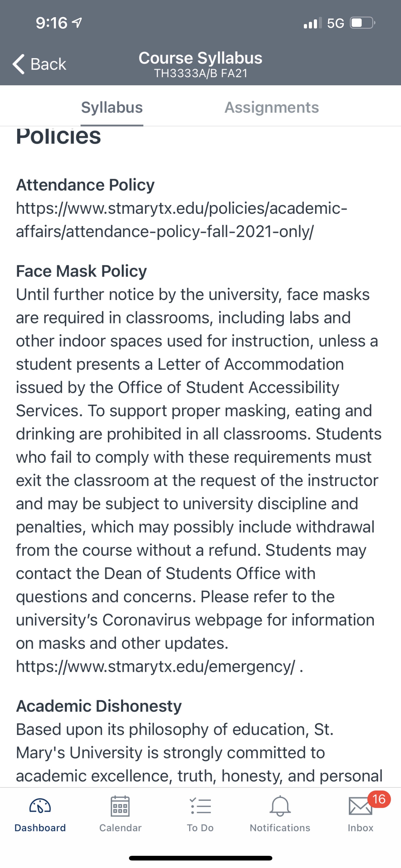Screen dimensions: 401x868
Task: Open the stmarytx.edu emergency webpage link
Action: tap(156, 666)
